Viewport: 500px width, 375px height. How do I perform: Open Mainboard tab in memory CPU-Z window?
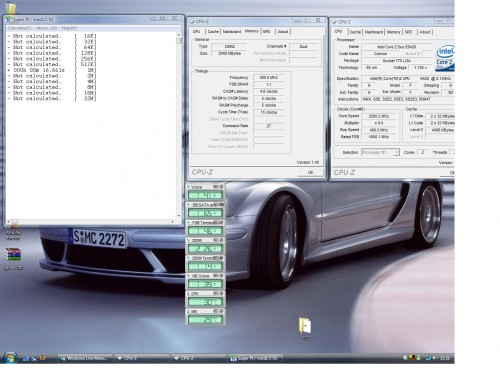pyautogui.click(x=232, y=32)
